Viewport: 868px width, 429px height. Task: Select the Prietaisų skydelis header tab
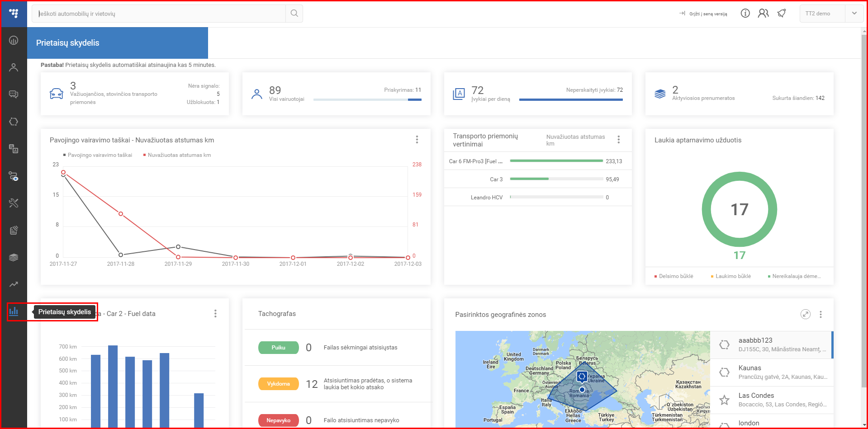click(x=118, y=43)
